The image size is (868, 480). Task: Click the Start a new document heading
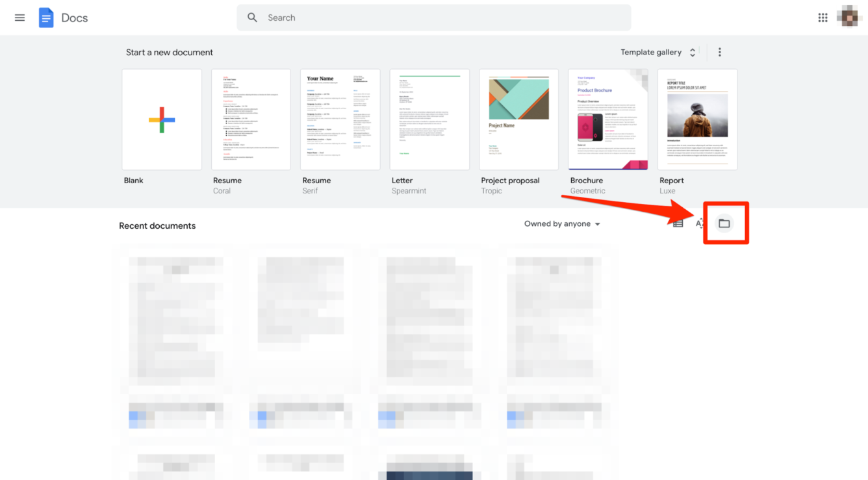pos(170,52)
